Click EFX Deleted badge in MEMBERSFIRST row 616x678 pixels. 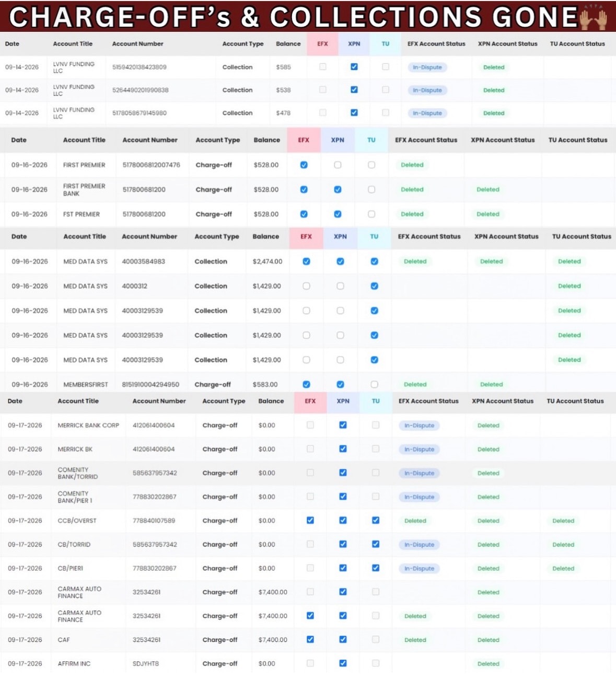point(415,384)
